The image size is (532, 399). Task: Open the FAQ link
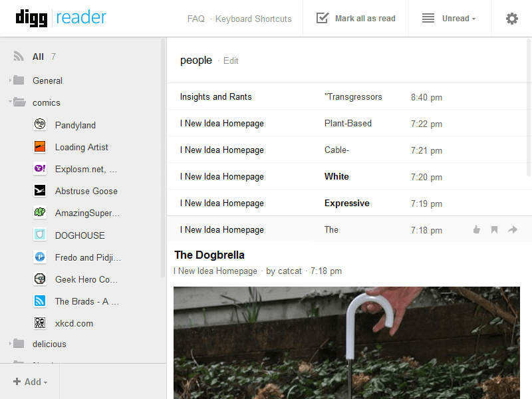pyautogui.click(x=196, y=19)
